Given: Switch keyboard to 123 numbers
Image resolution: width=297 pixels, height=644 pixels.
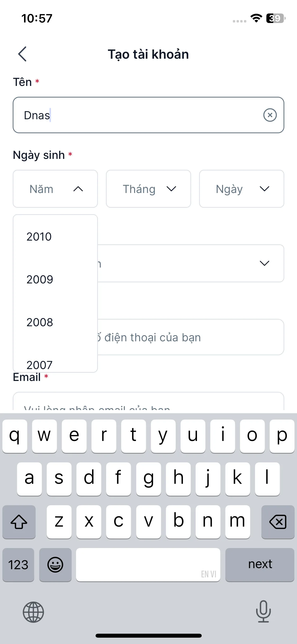Looking at the screenshot, I should [x=18, y=565].
